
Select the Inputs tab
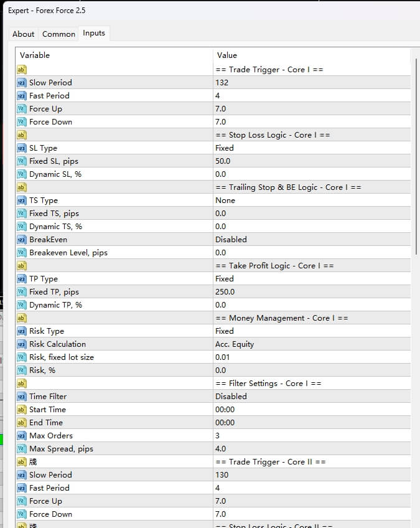click(94, 33)
